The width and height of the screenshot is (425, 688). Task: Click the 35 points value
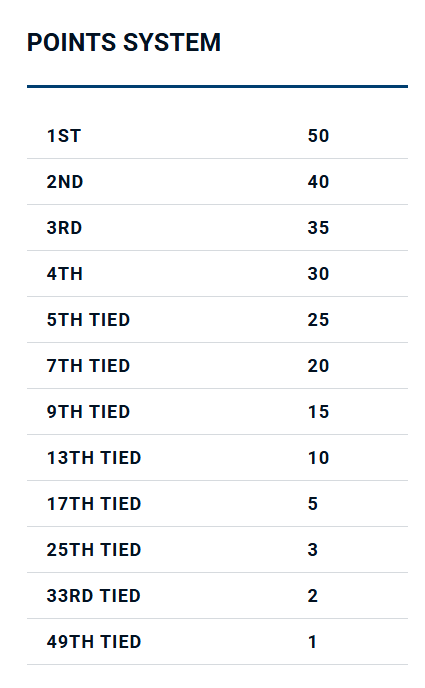[x=318, y=228]
